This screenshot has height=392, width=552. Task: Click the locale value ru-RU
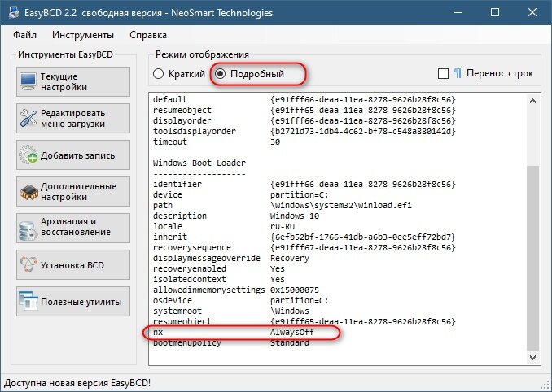[x=283, y=226]
